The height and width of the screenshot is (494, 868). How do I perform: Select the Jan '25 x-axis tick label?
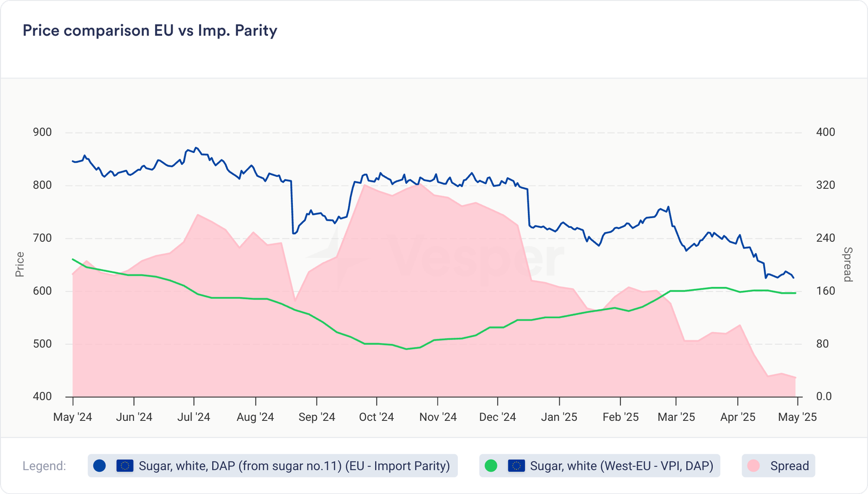tap(559, 417)
